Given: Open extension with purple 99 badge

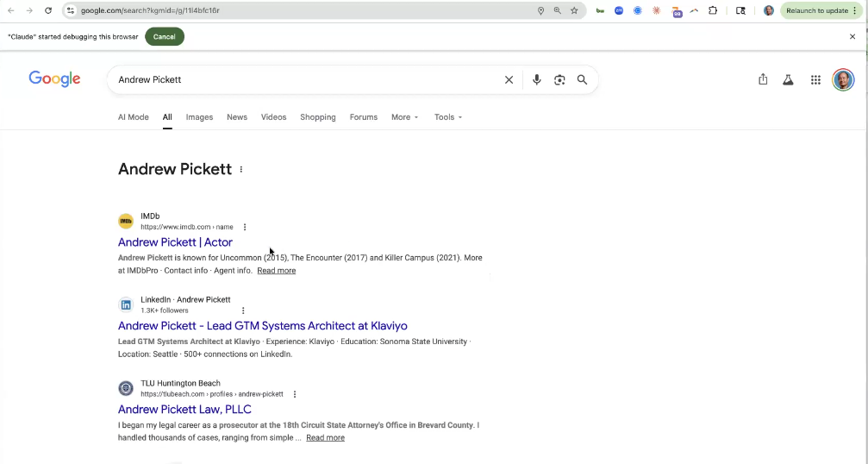Looking at the screenshot, I should pos(677,11).
